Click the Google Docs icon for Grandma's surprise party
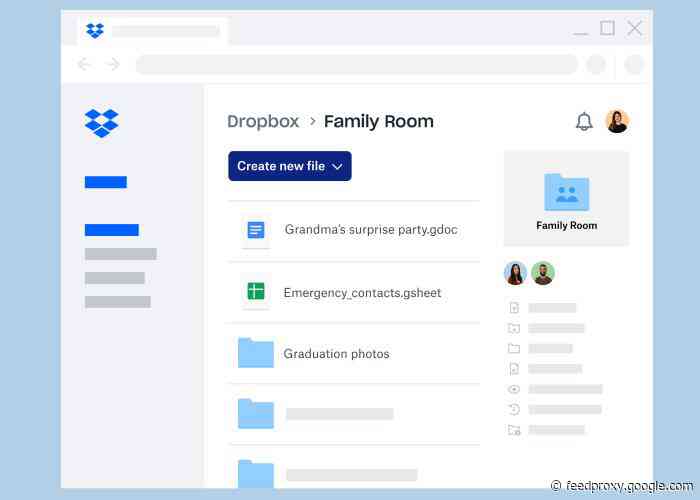 [x=256, y=230]
